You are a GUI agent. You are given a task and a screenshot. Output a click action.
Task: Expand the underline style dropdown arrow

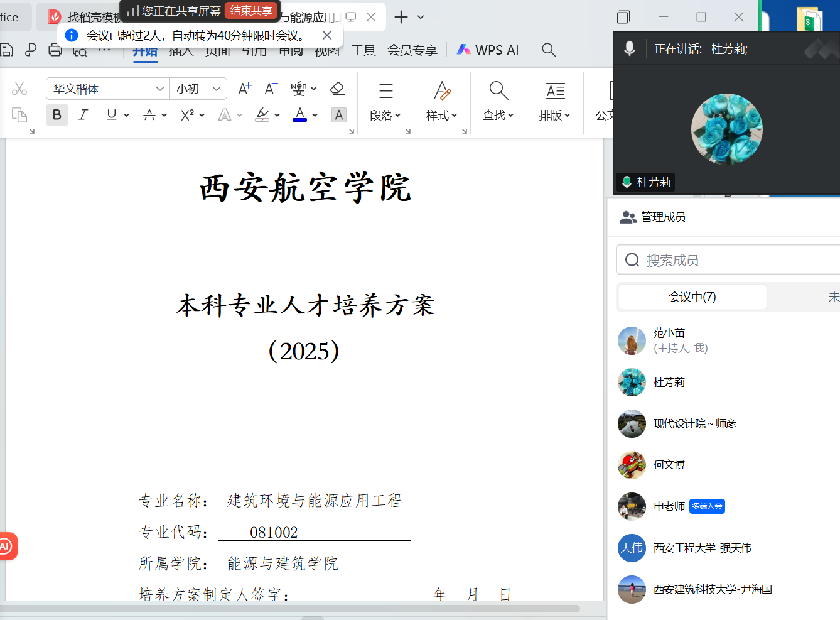click(x=127, y=116)
